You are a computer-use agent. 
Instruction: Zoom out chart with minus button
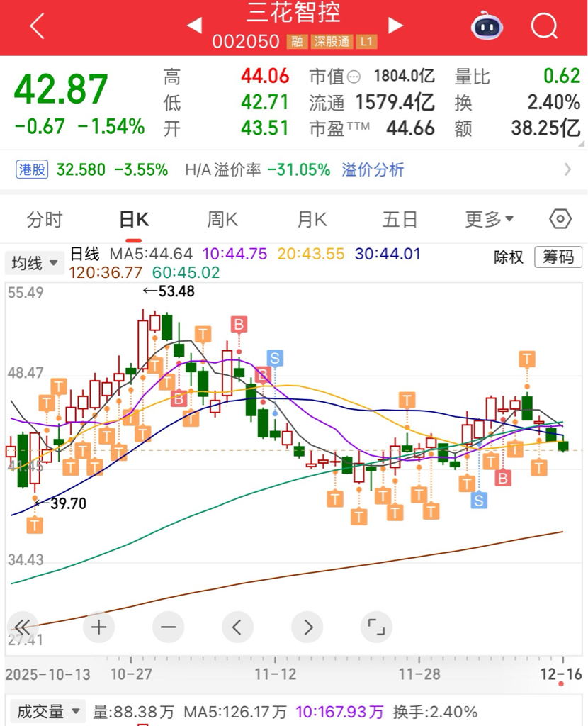tap(169, 627)
